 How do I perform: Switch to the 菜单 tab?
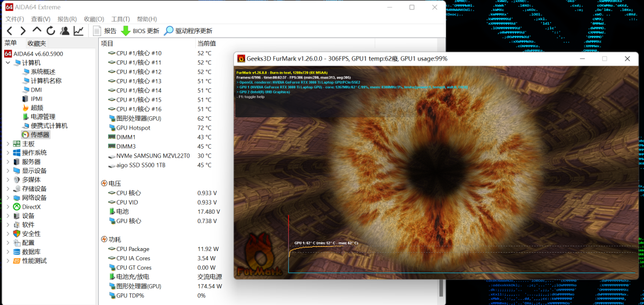[10, 43]
